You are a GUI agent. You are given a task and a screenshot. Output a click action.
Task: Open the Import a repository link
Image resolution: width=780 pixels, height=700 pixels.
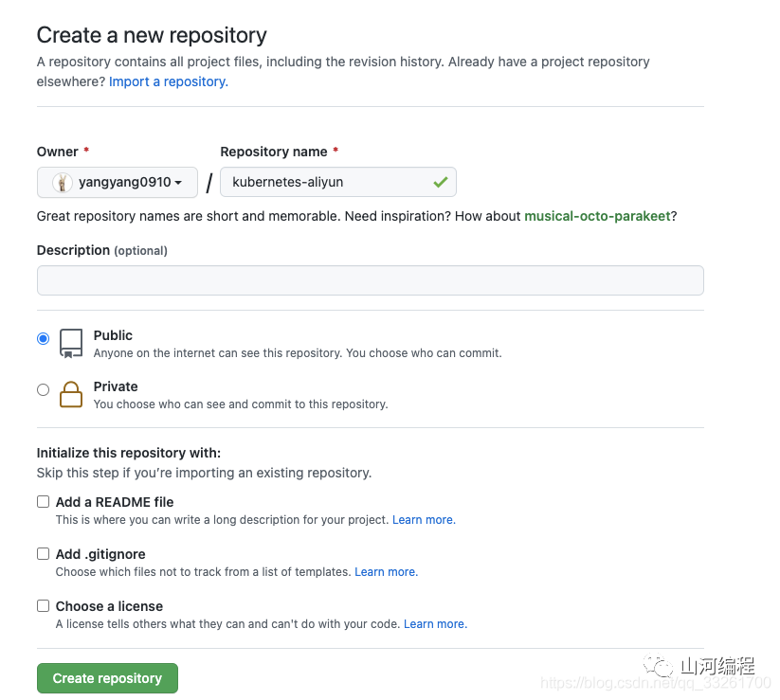click(169, 81)
